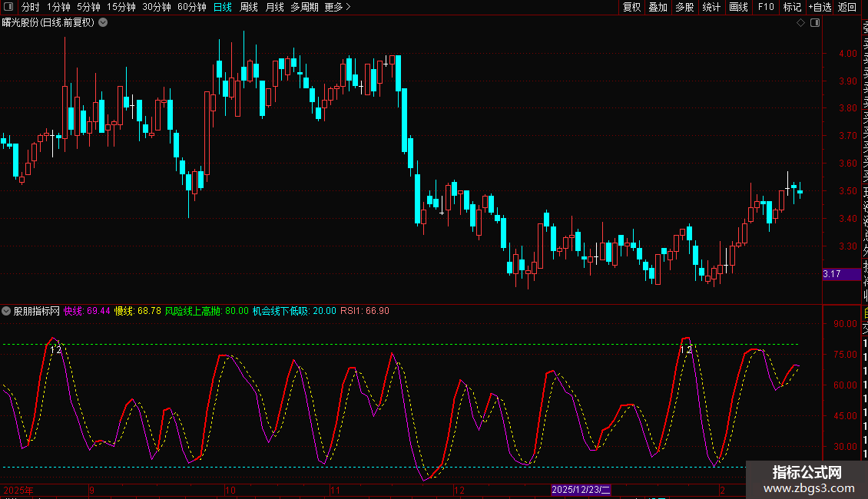Image resolution: width=868 pixels, height=499 pixels.
Task: Click the 2025/12/23/二 date marker
Action: 581,490
